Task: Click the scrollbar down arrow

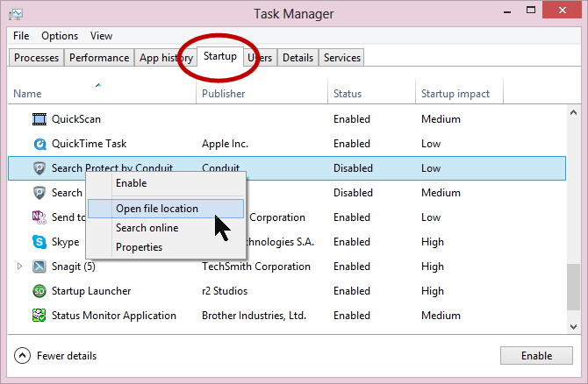Action: [x=573, y=326]
